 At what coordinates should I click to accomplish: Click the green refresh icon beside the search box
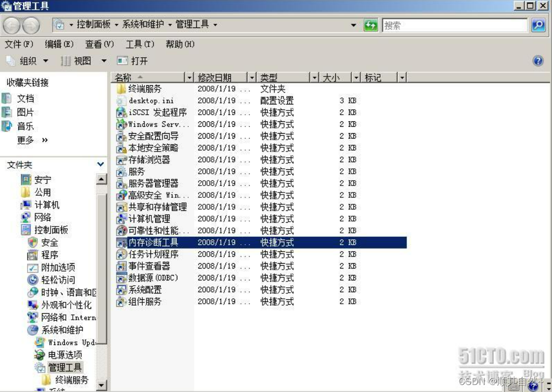click(x=371, y=25)
